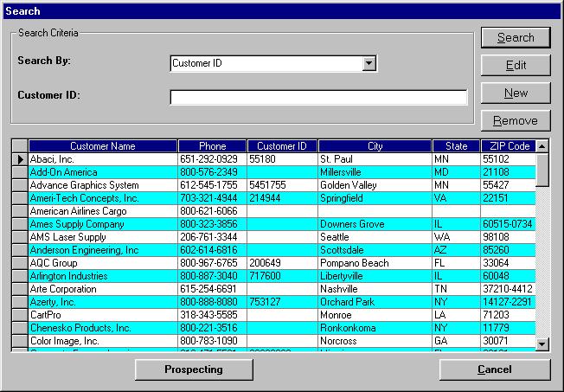Click the state cell GA
Viewport: 564px width, 392px height.
pyautogui.click(x=456, y=341)
